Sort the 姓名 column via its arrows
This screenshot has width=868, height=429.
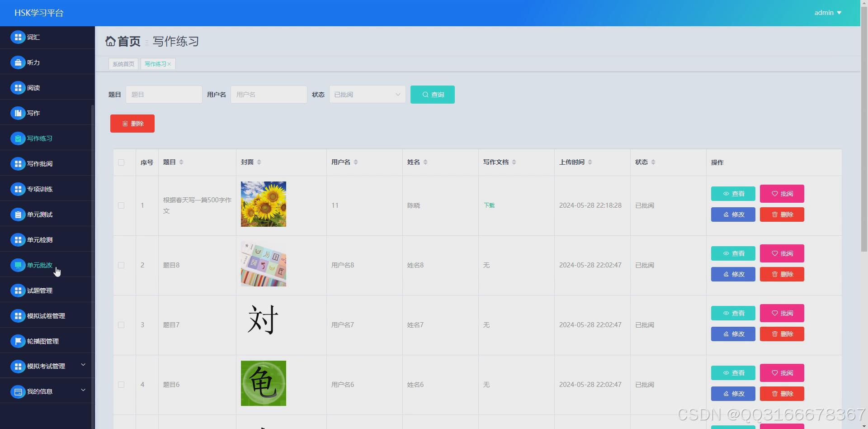tap(425, 162)
